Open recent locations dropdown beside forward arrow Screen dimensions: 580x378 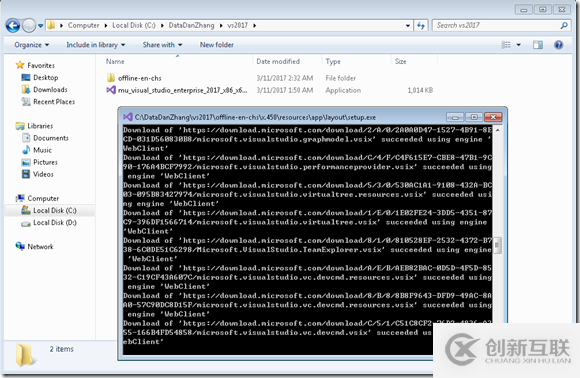40,26
